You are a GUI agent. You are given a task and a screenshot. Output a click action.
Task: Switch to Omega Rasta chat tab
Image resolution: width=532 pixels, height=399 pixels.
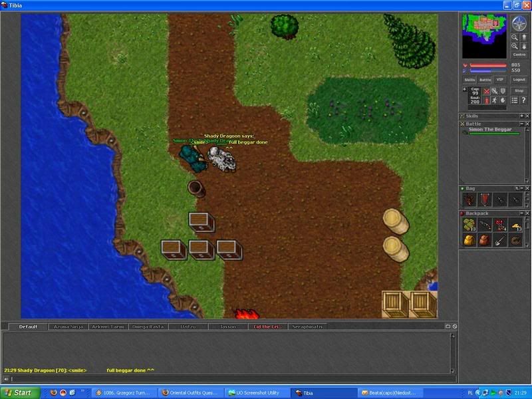tap(148, 327)
